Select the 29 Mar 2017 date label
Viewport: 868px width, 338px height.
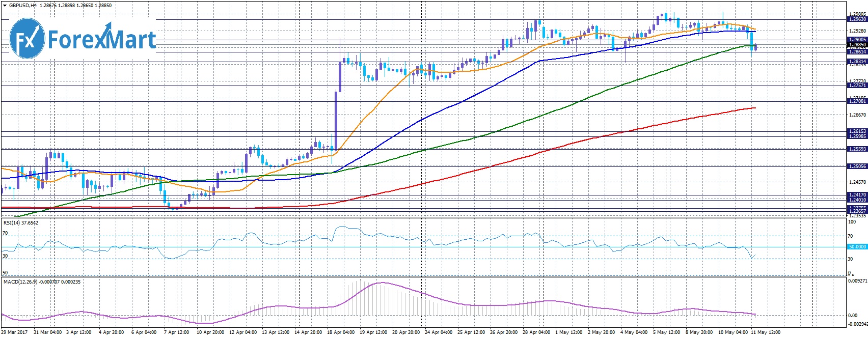(x=14, y=332)
